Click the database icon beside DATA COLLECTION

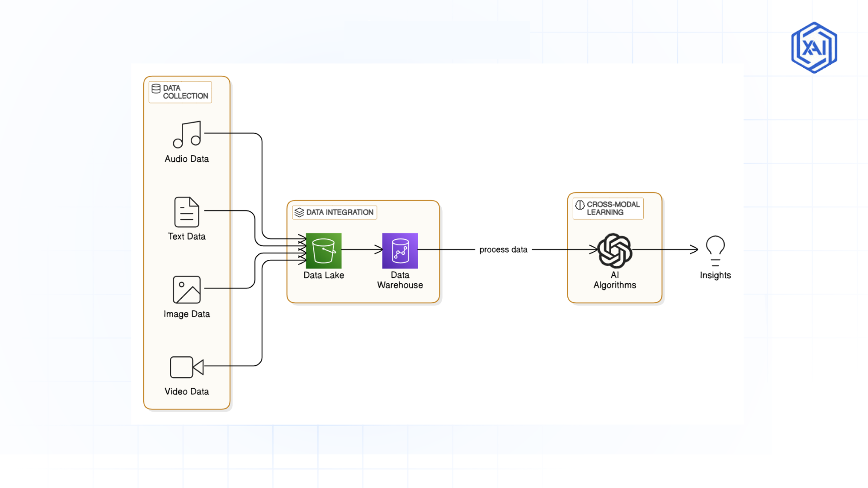(156, 89)
